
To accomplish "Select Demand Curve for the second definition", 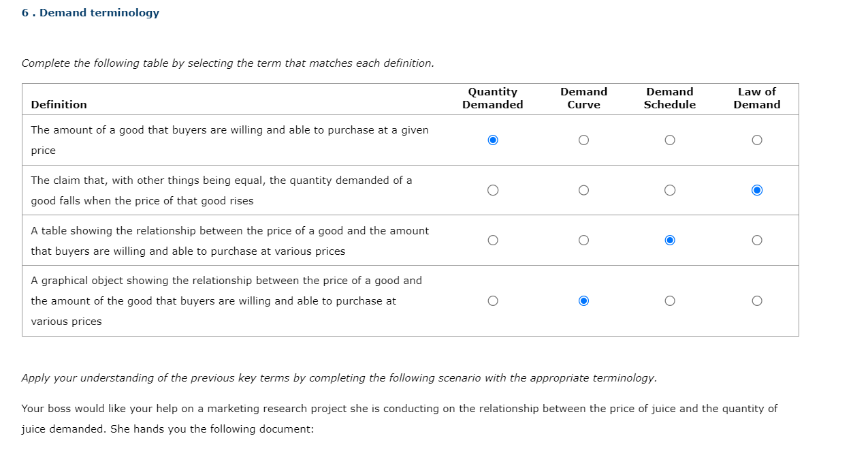I will [583, 190].
